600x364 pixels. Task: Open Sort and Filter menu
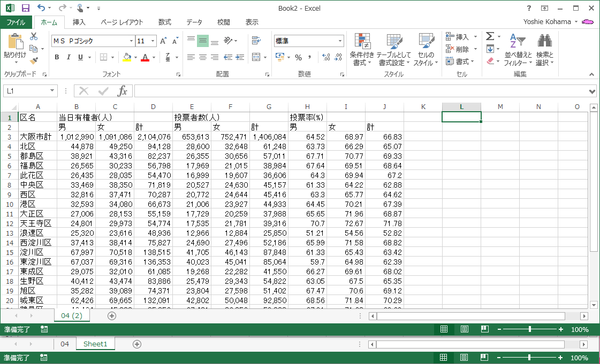click(x=518, y=50)
